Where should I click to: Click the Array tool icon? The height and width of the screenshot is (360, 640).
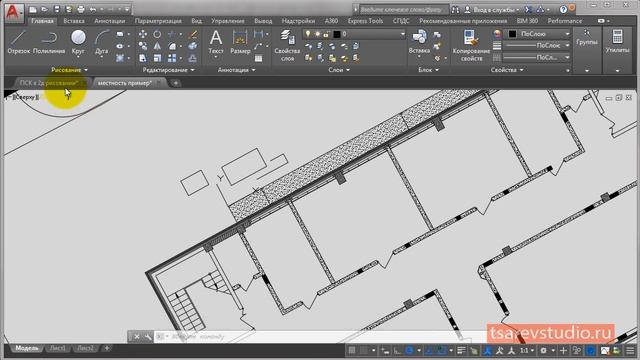[x=172, y=58]
